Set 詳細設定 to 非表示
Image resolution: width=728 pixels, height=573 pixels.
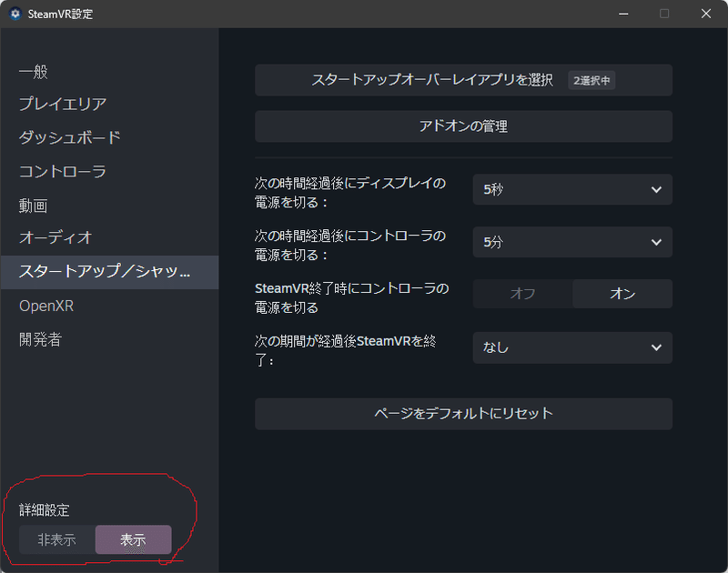pyautogui.click(x=57, y=539)
